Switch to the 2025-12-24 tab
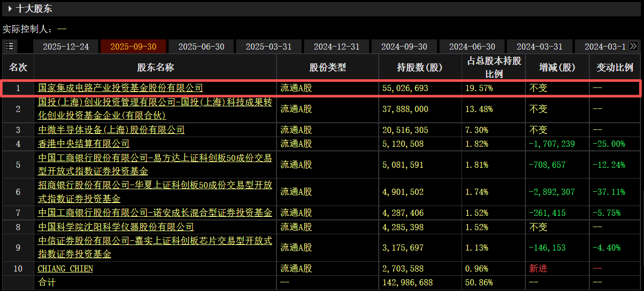Screen dimensions: 644x291 [x=66, y=47]
